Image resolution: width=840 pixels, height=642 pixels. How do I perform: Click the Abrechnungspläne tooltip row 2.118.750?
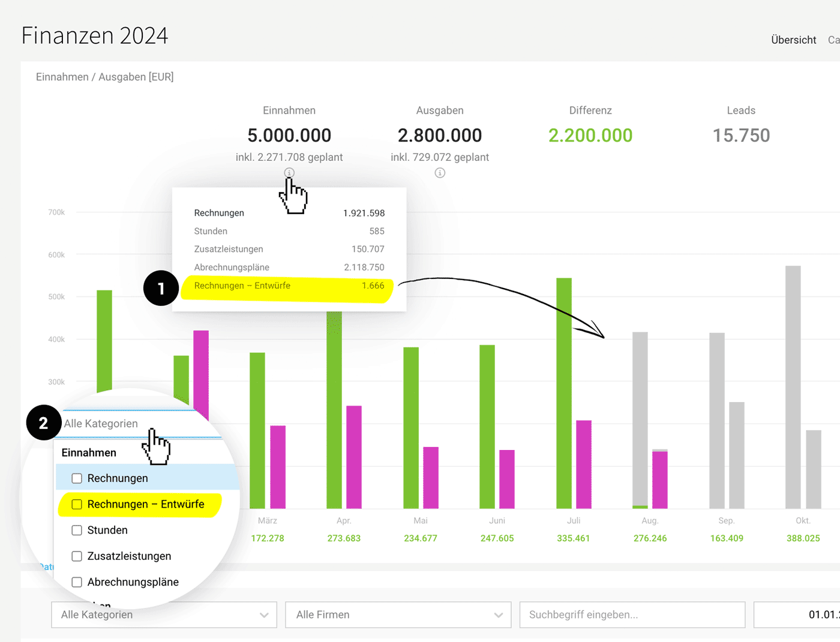289,268
